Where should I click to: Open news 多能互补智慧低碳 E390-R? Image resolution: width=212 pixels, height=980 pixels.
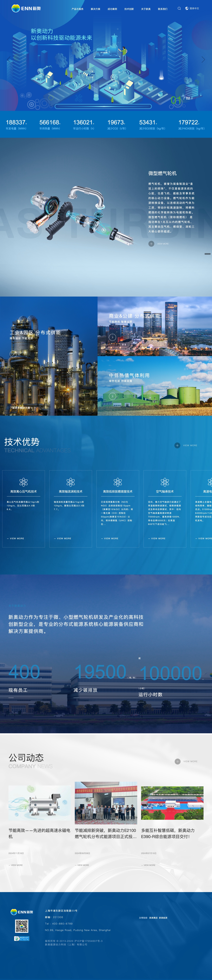(168, 833)
